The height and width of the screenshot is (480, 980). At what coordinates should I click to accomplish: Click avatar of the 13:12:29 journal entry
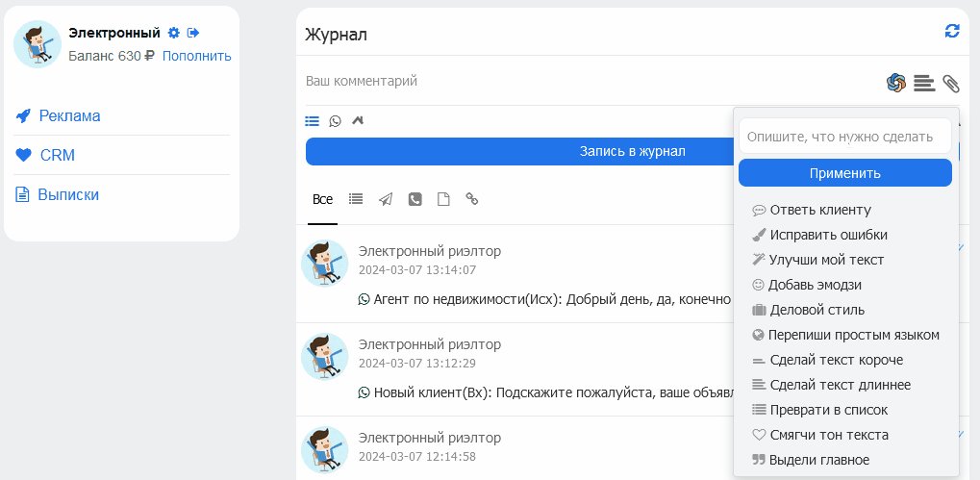[x=324, y=356]
